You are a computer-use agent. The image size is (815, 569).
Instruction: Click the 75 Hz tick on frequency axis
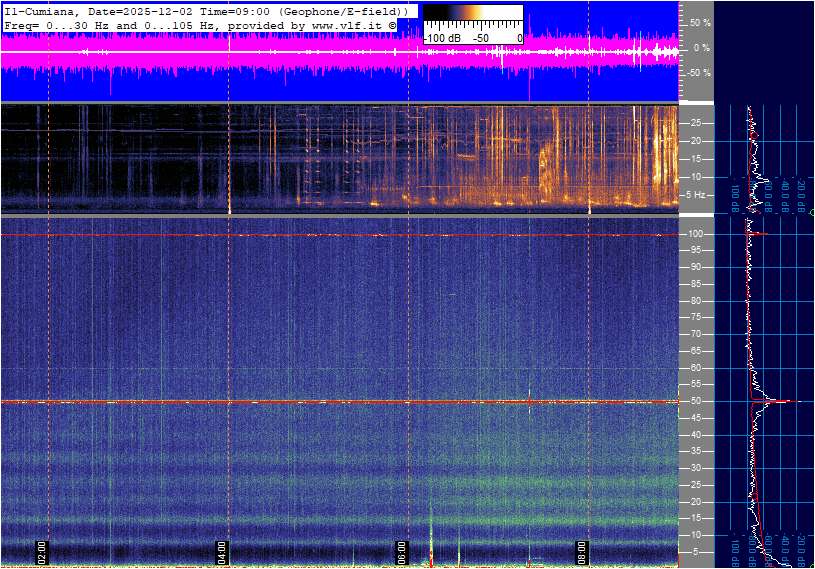pyautogui.click(x=694, y=317)
